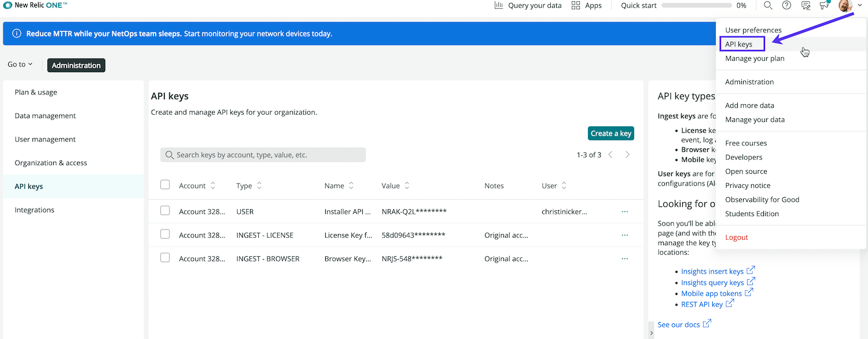The height and width of the screenshot is (339, 868).
Task: Click the Search keys input field
Action: [263, 155]
